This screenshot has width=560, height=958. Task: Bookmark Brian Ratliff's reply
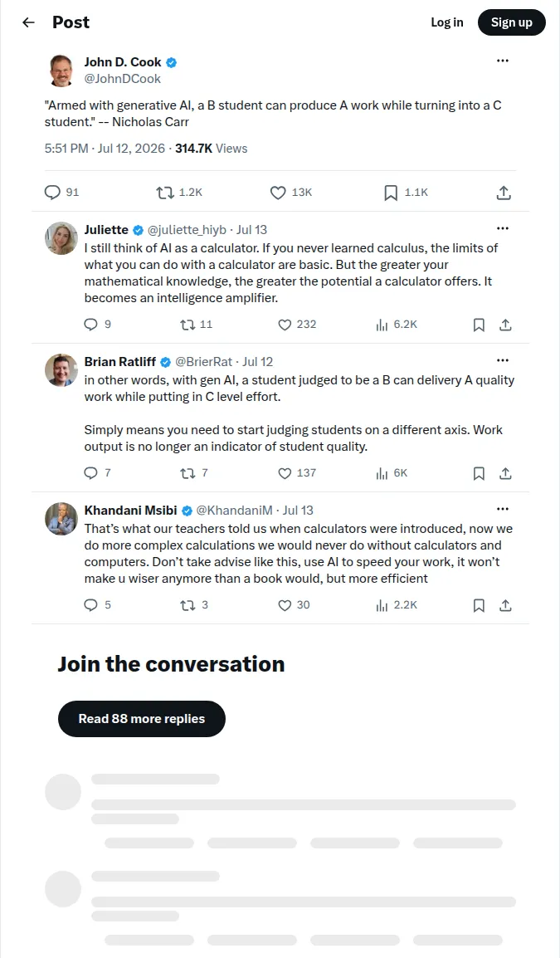tap(479, 473)
